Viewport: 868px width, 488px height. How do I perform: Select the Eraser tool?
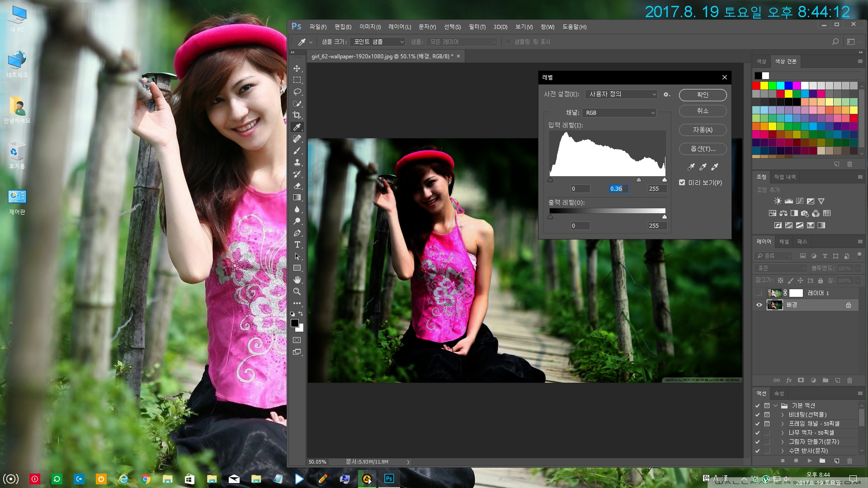pos(297,186)
